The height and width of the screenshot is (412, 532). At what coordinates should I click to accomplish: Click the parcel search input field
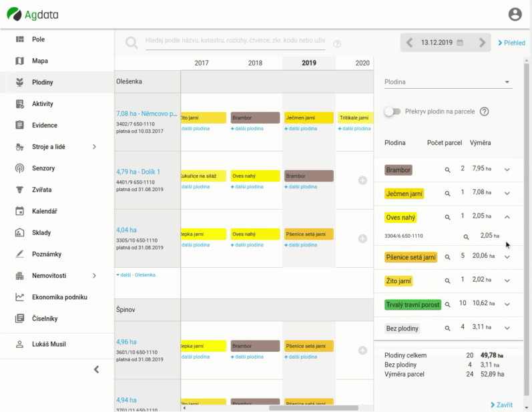tap(235, 41)
